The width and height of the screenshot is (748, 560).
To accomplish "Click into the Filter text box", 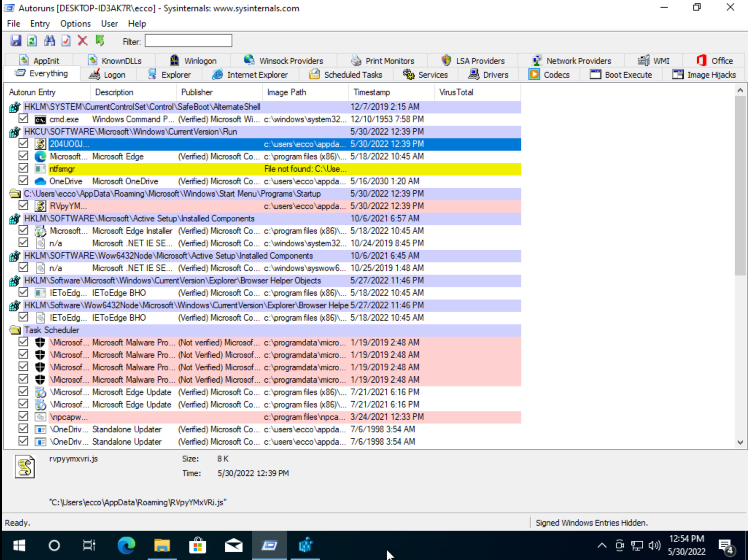I will point(188,41).
